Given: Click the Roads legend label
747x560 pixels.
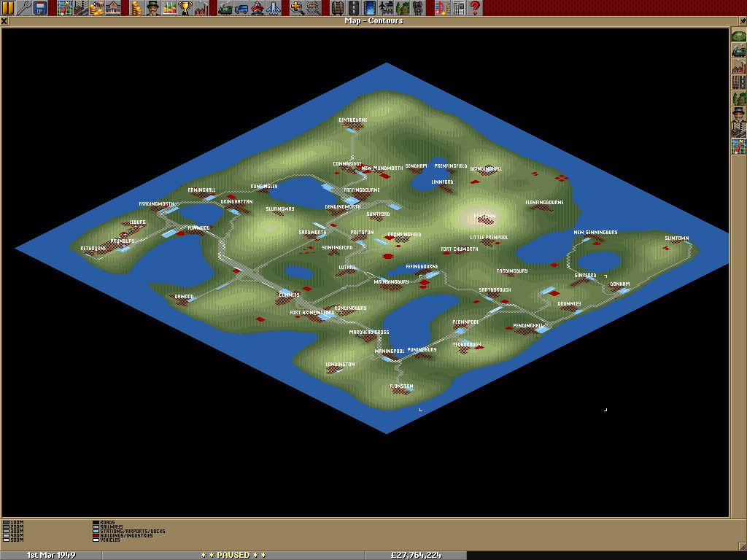Looking at the screenshot, I should (108, 523).
